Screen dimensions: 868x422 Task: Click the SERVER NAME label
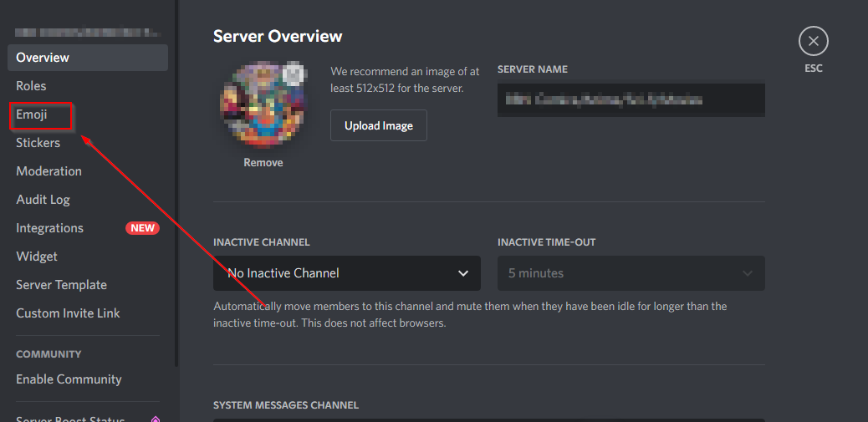[533, 69]
